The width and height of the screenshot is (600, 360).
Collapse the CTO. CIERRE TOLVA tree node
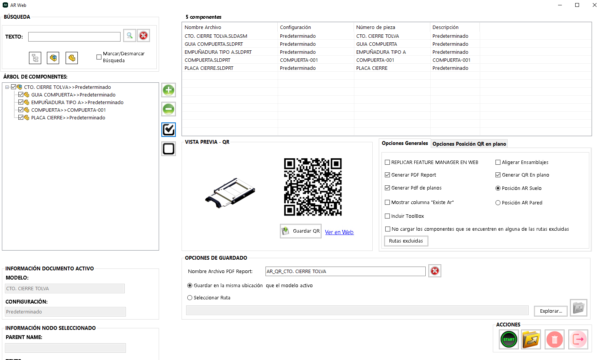pos(7,87)
